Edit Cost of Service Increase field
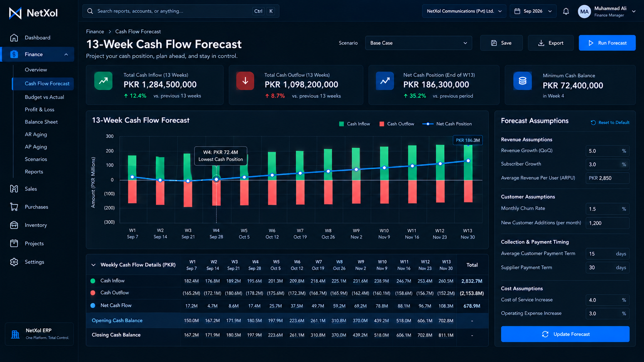The image size is (644, 362). pyautogui.click(x=607, y=300)
